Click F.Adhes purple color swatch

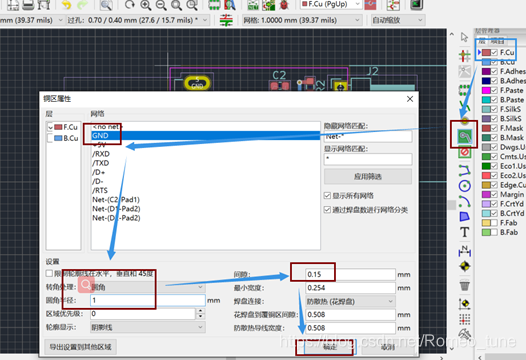point(486,71)
